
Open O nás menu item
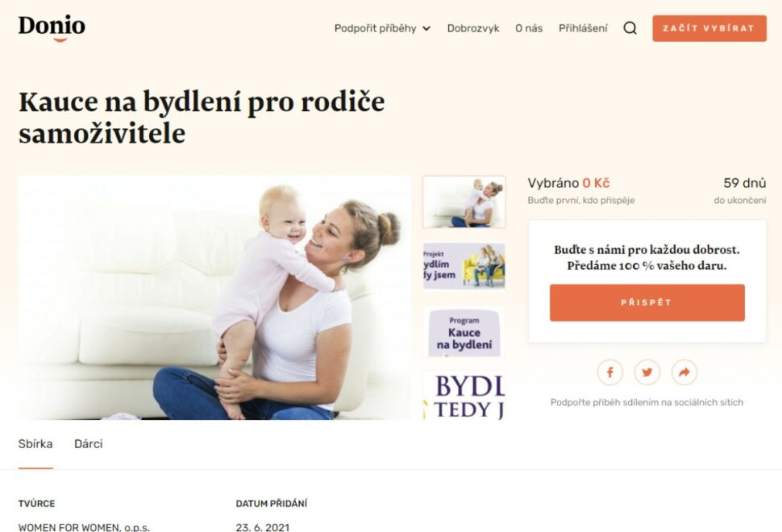[x=529, y=28]
